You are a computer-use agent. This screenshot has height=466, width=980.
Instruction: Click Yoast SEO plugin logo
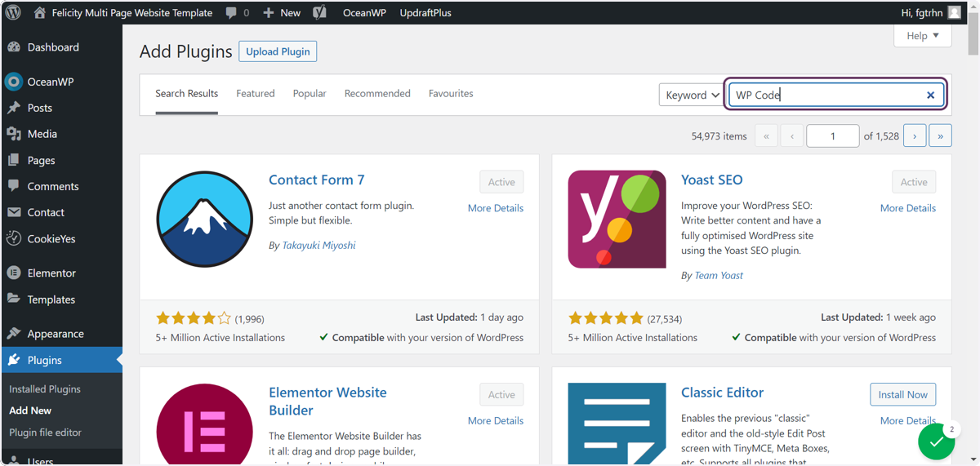tap(617, 220)
